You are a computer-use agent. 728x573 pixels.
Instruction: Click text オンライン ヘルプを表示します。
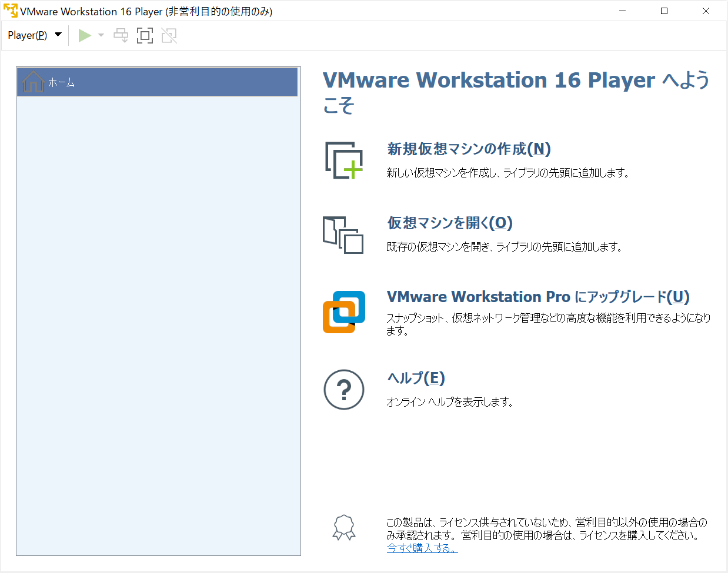click(450, 402)
